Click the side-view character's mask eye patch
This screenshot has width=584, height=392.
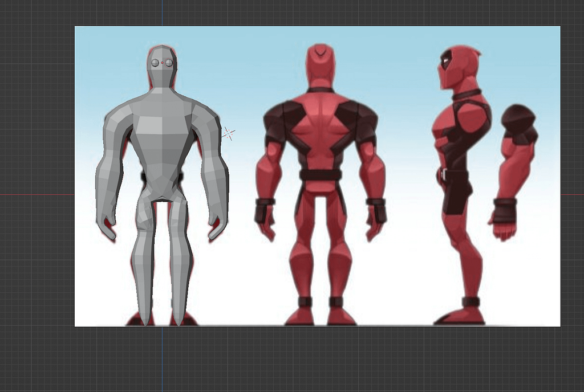pyautogui.click(x=447, y=59)
